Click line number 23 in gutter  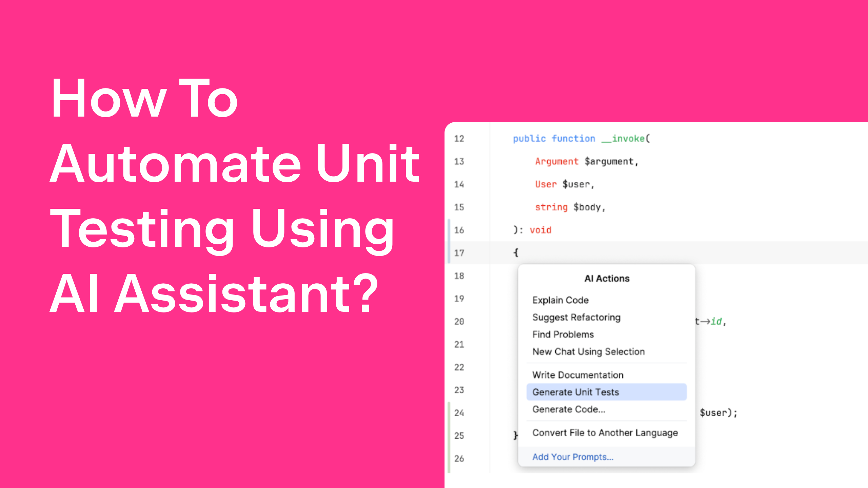[x=459, y=390]
